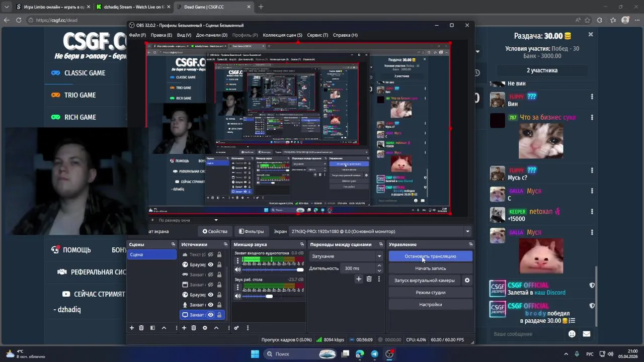Show the hidden Текст source
The image size is (644, 362).
click(x=211, y=254)
